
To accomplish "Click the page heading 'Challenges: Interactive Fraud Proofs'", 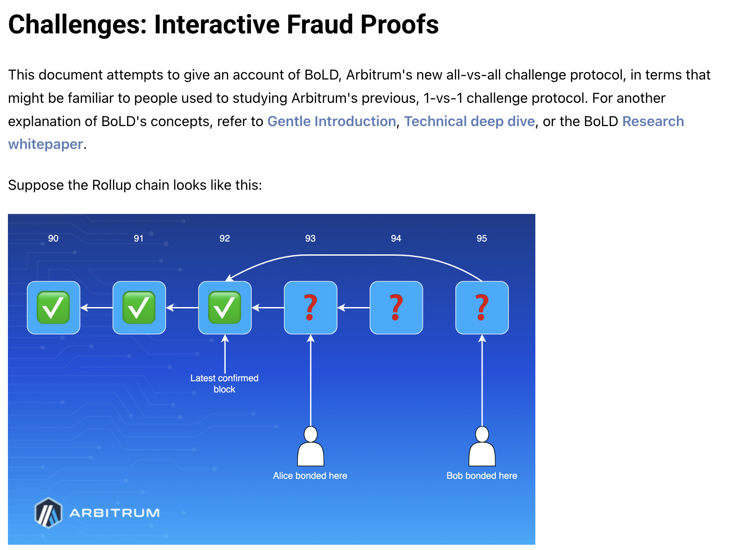I will 223,24.
